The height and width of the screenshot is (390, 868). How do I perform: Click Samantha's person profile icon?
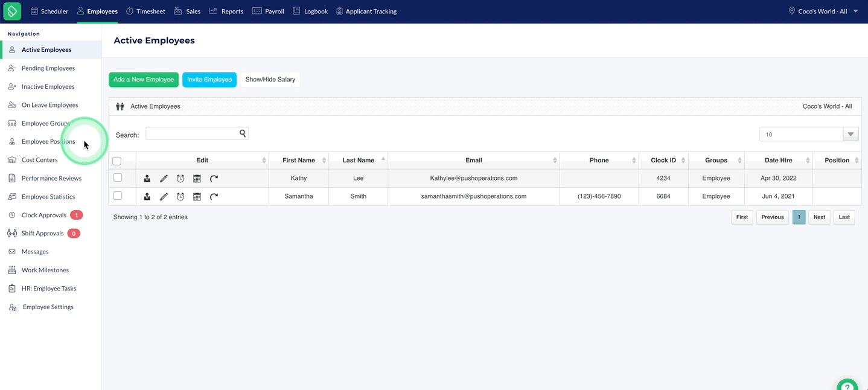tap(147, 197)
